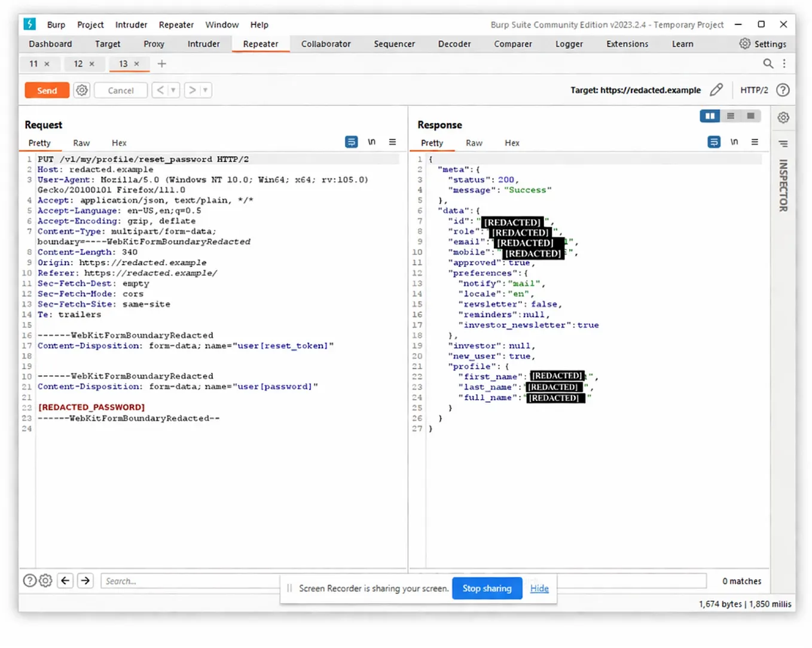Expand the back history dropdown arrow
This screenshot has height=648, width=812.
tap(173, 90)
